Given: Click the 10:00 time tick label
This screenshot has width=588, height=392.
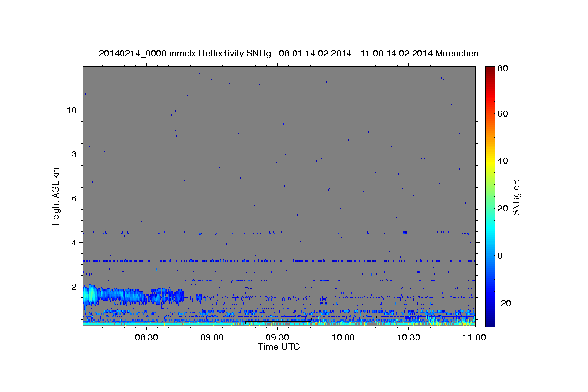Looking at the screenshot, I should pyautogui.click(x=343, y=337).
